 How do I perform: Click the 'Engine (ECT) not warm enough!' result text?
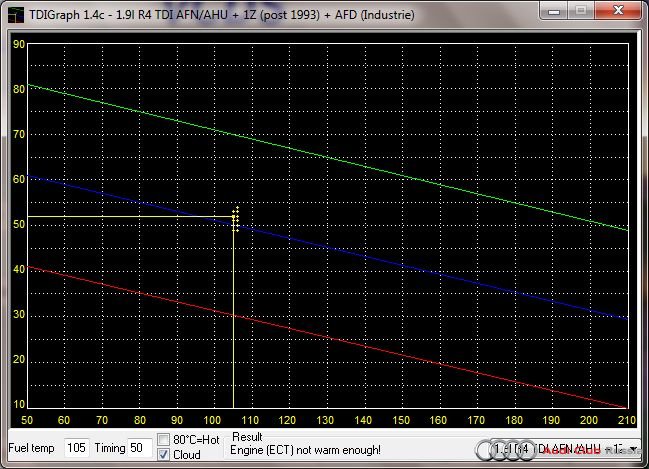(x=305, y=450)
